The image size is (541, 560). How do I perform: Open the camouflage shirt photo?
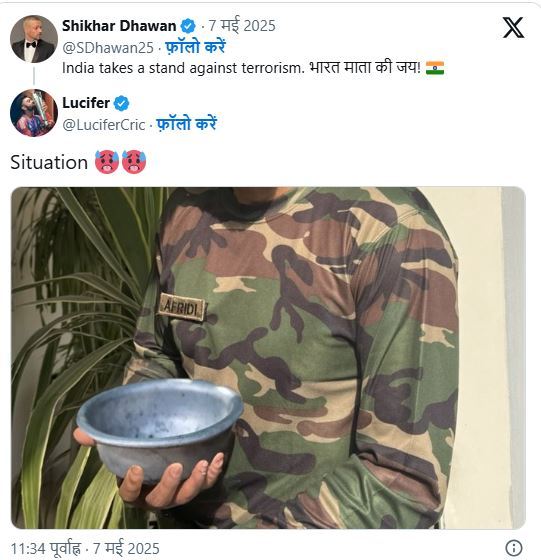pos(268,358)
